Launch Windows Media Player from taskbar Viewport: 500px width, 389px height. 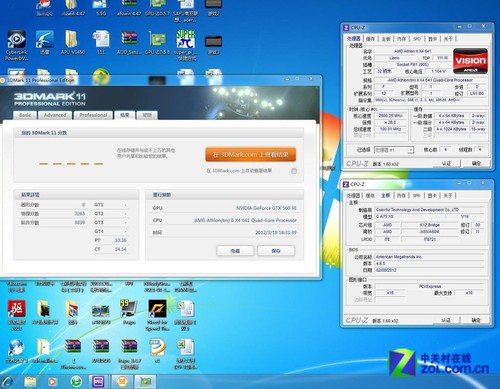click(52, 381)
